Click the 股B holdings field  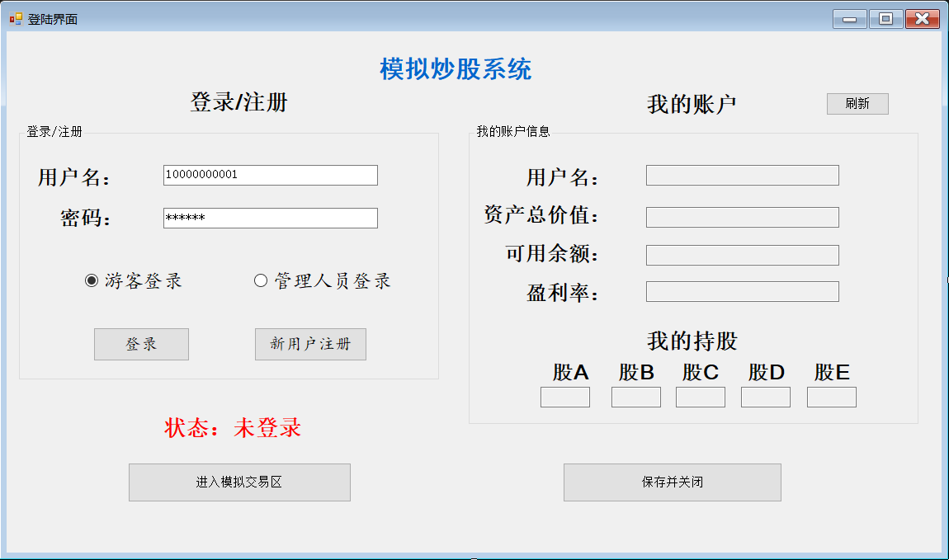tap(635, 397)
